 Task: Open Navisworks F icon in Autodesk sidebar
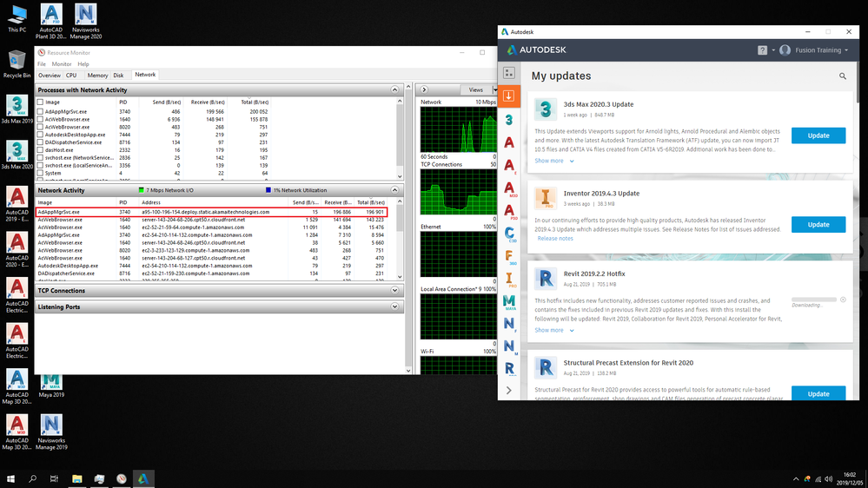point(510,324)
